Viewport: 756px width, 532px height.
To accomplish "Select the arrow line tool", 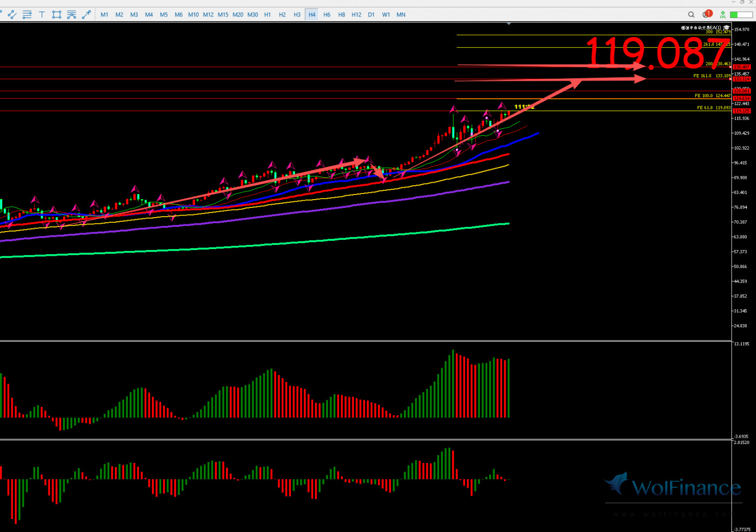I will pos(86,14).
